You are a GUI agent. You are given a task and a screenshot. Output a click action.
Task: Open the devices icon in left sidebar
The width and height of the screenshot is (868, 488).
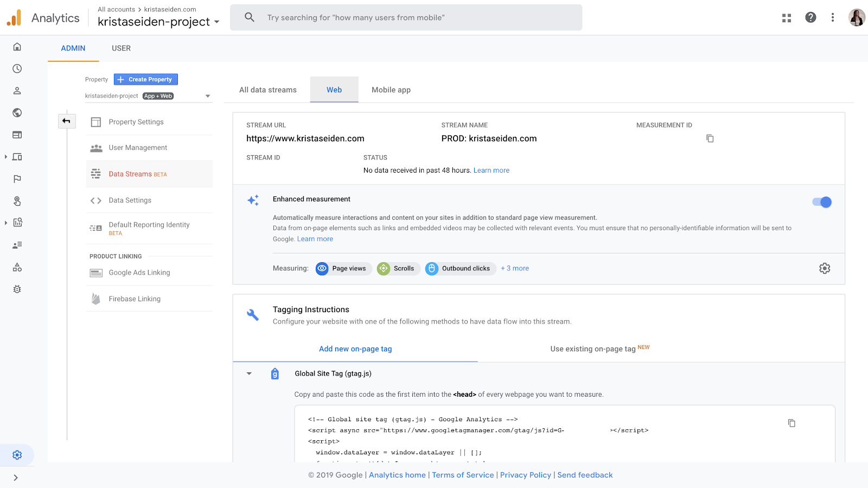click(x=17, y=157)
